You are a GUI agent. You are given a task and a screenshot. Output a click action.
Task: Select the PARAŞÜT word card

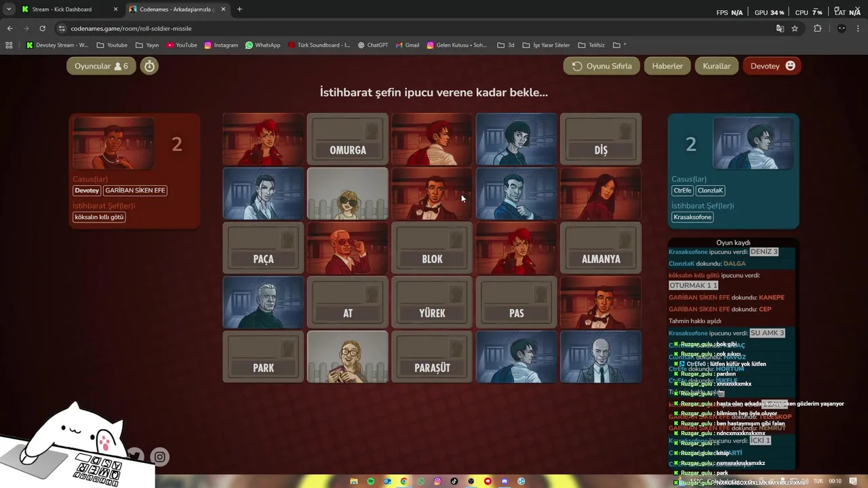432,357
